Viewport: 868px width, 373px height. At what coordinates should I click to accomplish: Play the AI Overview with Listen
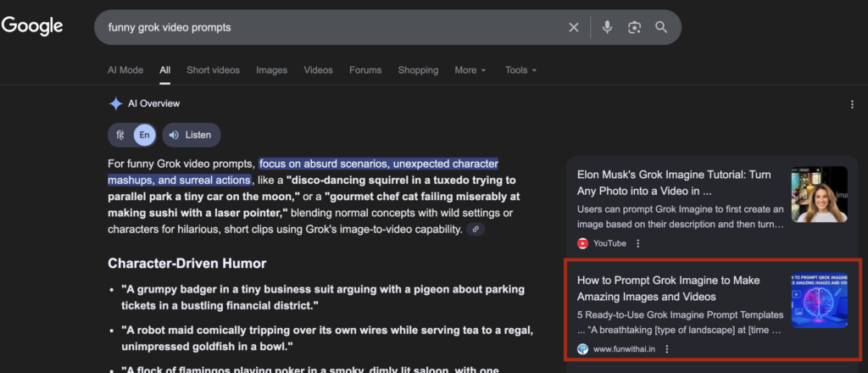[x=191, y=135]
